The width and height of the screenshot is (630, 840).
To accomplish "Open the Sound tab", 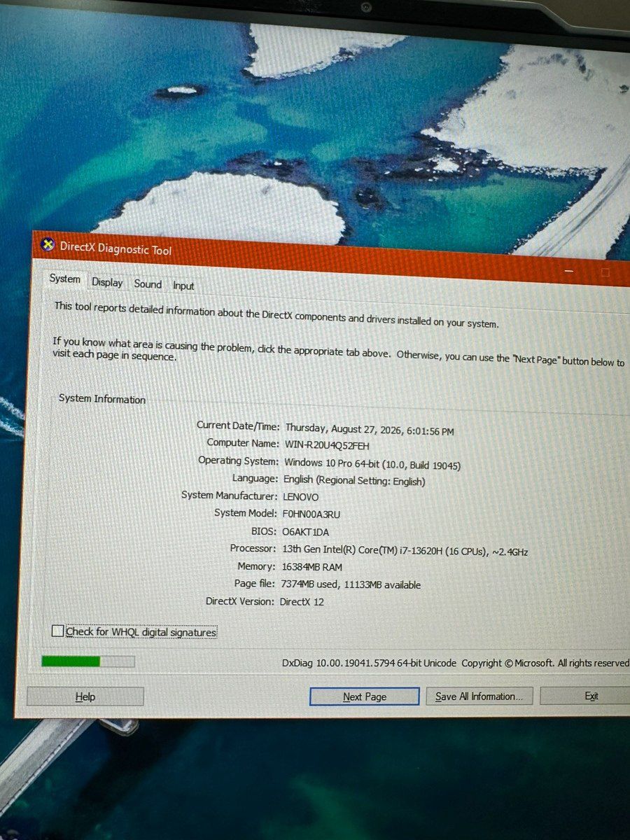I will click(148, 284).
